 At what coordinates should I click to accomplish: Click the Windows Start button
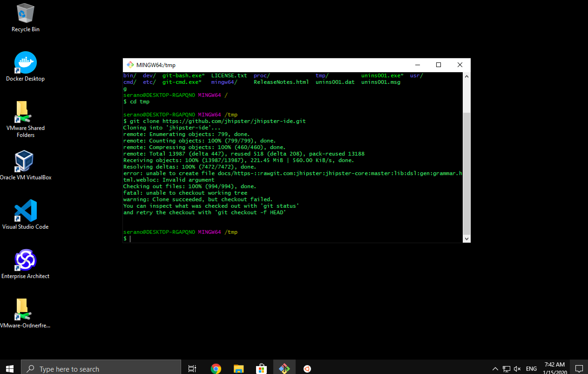click(x=10, y=368)
